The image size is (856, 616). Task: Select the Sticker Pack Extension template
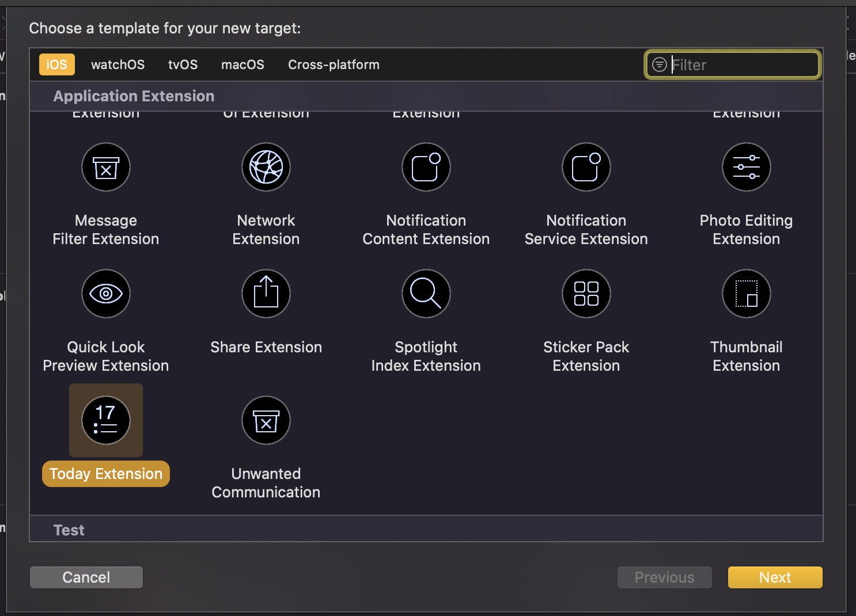click(x=586, y=294)
